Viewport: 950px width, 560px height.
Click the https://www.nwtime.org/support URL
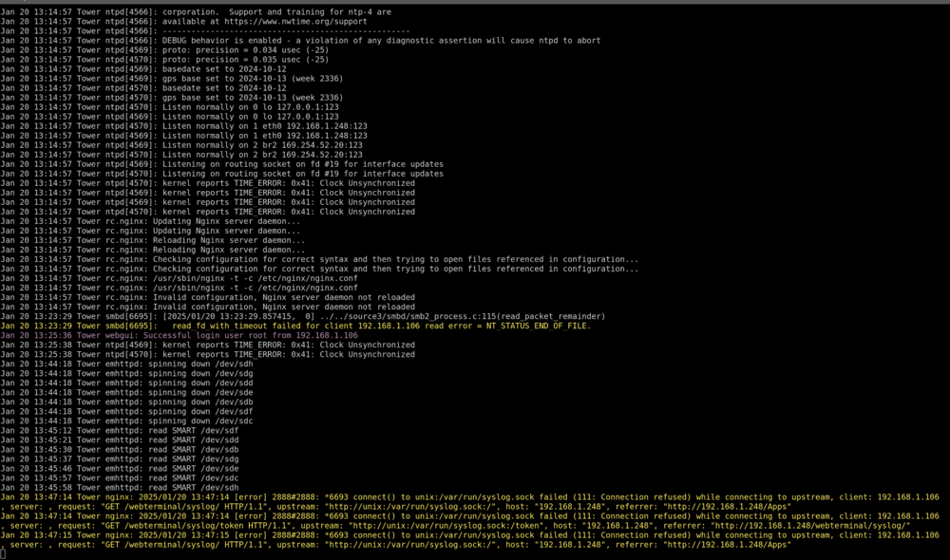295,21
